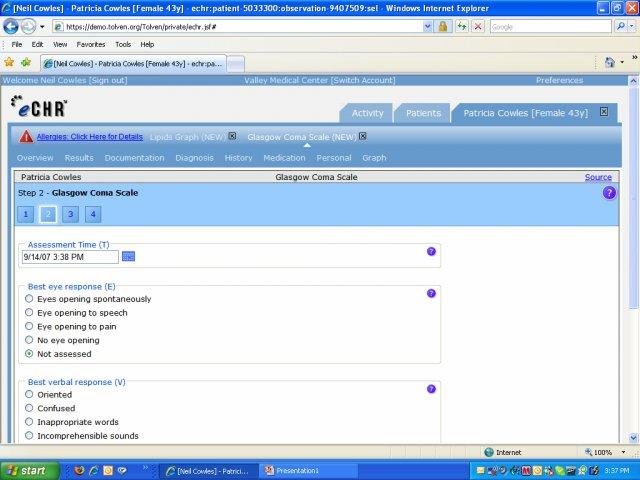
Task: Open the Medication menu item
Action: pyautogui.click(x=284, y=158)
